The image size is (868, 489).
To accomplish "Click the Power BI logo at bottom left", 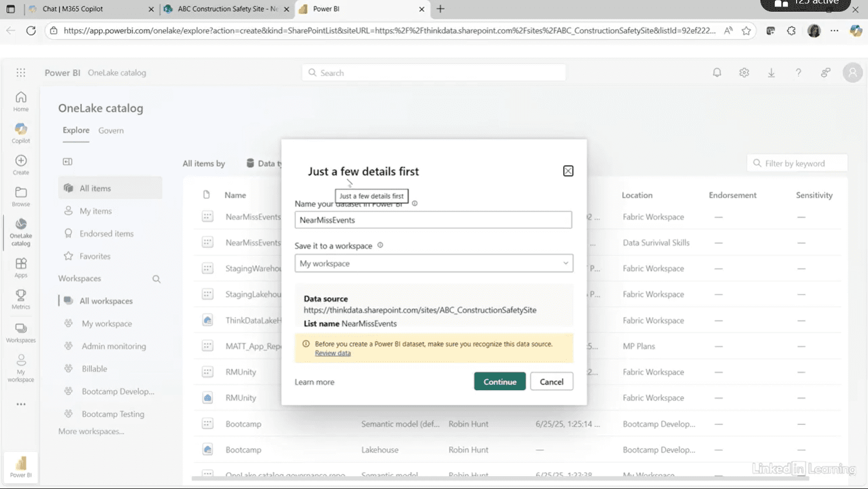I will tap(22, 467).
